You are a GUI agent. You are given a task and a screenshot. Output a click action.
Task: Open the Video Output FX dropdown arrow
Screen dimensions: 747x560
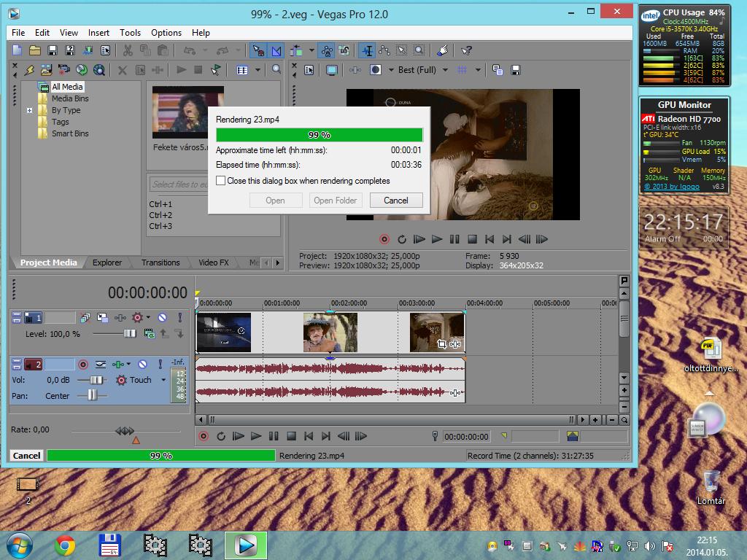click(391, 70)
